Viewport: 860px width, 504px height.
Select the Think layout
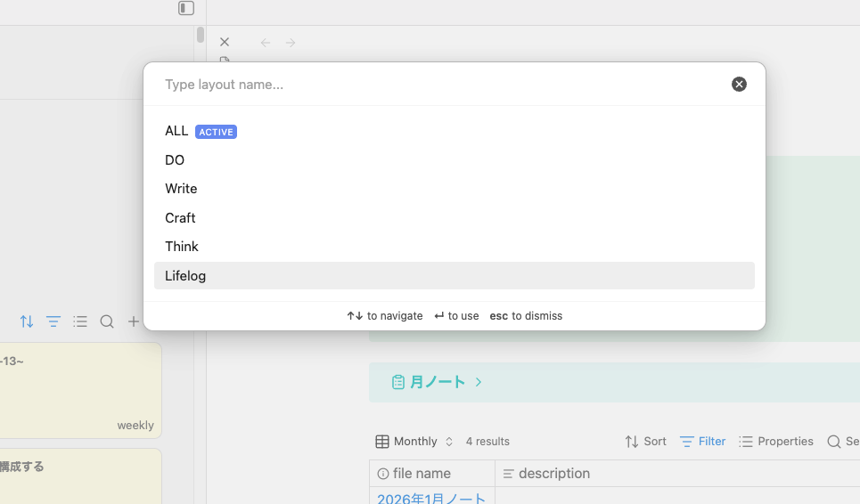(x=455, y=247)
